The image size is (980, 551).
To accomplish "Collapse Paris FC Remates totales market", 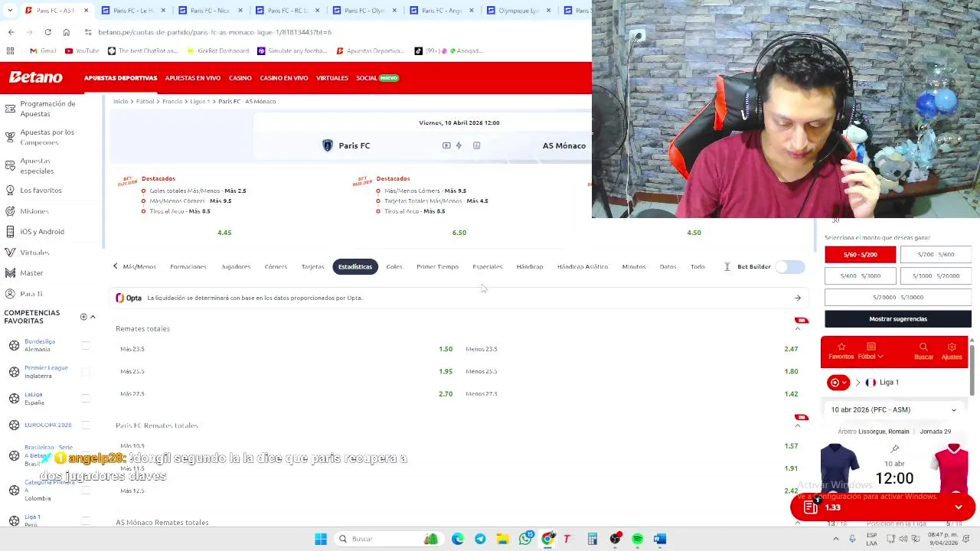I will [x=797, y=425].
